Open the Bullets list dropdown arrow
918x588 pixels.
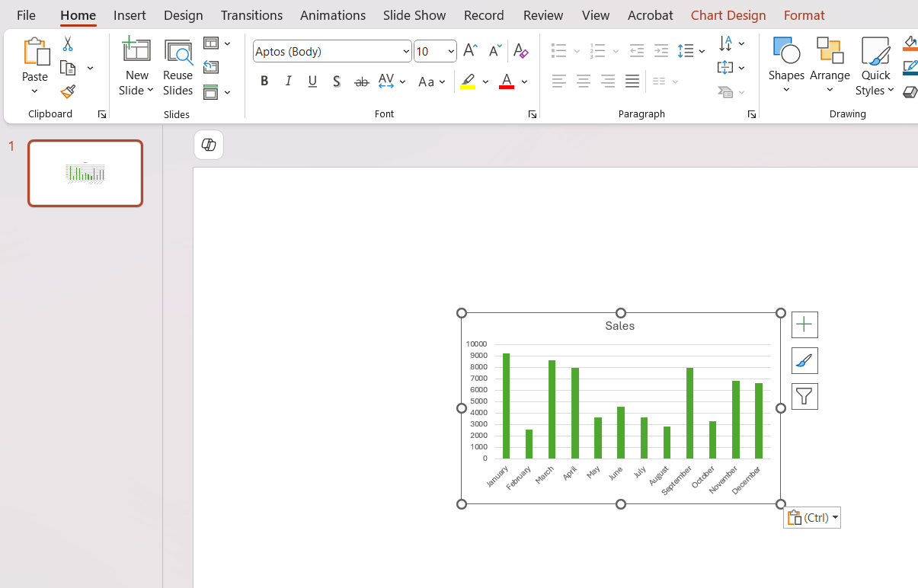point(577,52)
